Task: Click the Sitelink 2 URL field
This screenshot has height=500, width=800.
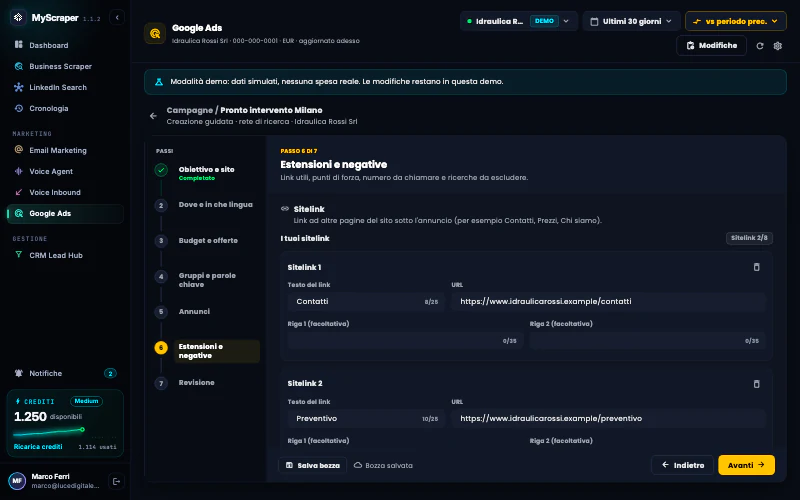Action: pyautogui.click(x=608, y=418)
